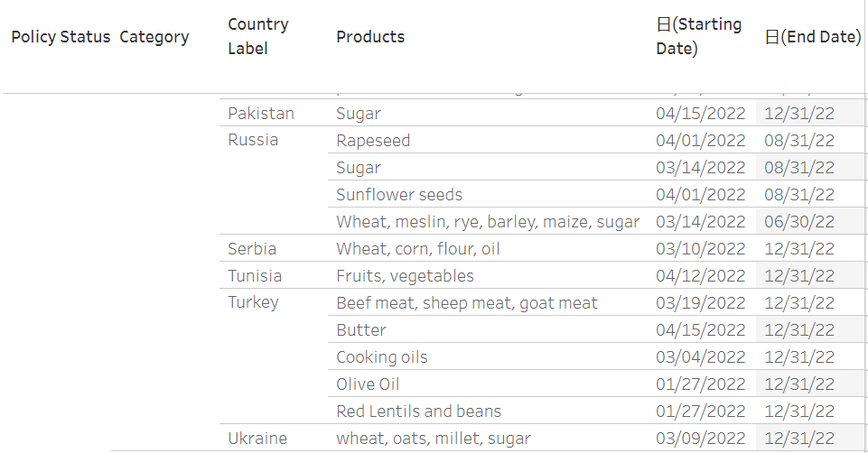
Task: Select the 03/19/2022 starting date cell
Action: coord(701,303)
